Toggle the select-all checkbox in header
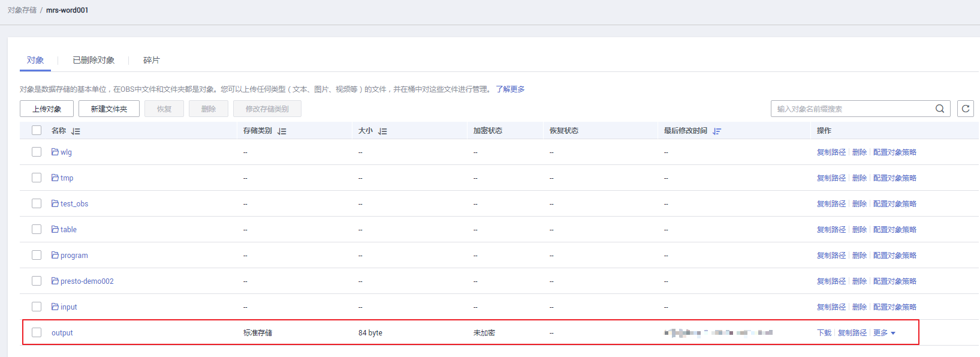980x357 pixels. 37,130
